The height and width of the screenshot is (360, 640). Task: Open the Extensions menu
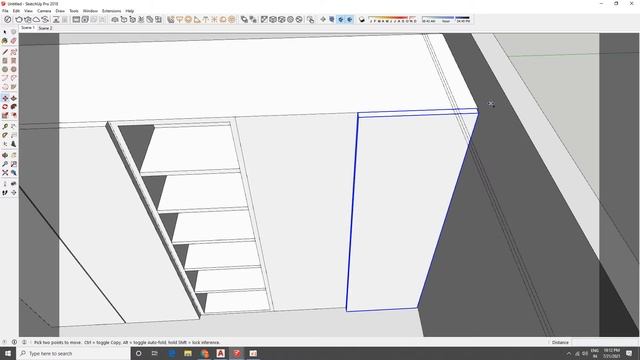coord(111,11)
